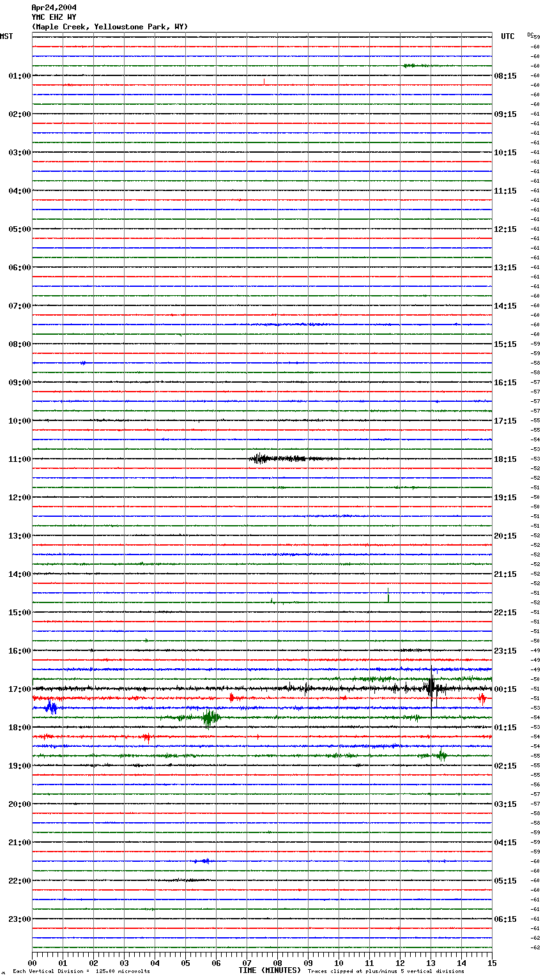Select minute label "05" on bottom axis
Viewport: 543px width, 980px height.
[185, 963]
